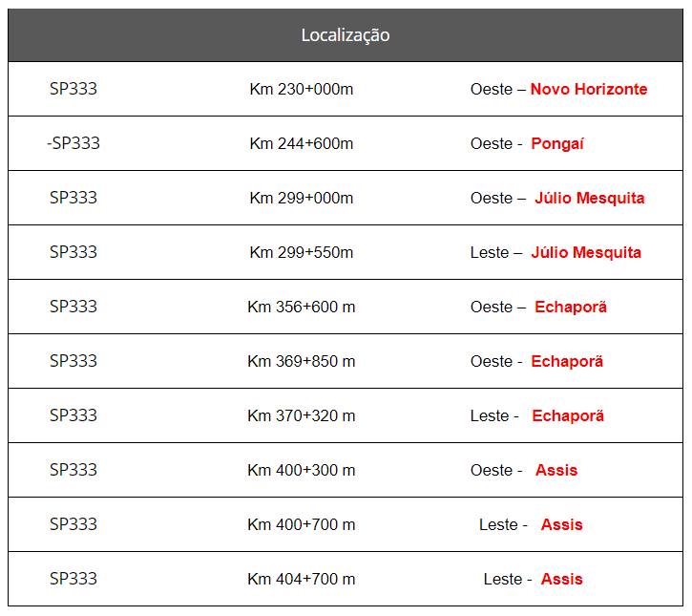This screenshot has width=692, height=616.
Task: Open "Assis" link in the Oeste row
Action: point(556,471)
